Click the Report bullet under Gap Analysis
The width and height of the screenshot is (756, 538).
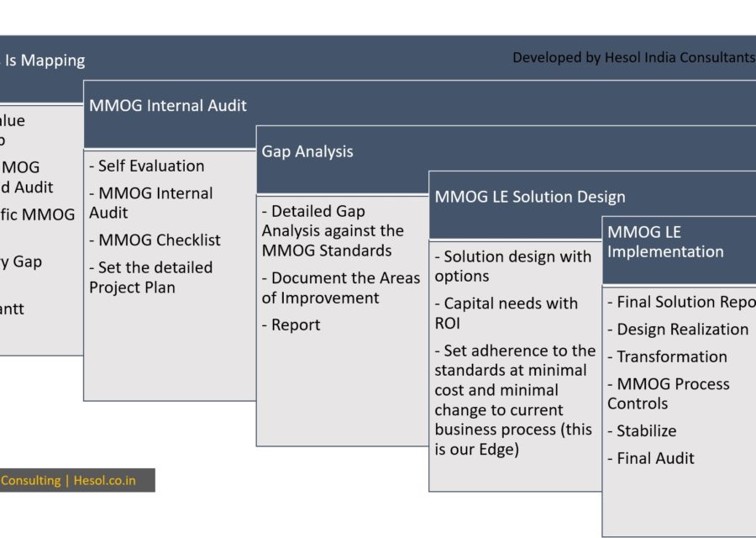tap(291, 324)
